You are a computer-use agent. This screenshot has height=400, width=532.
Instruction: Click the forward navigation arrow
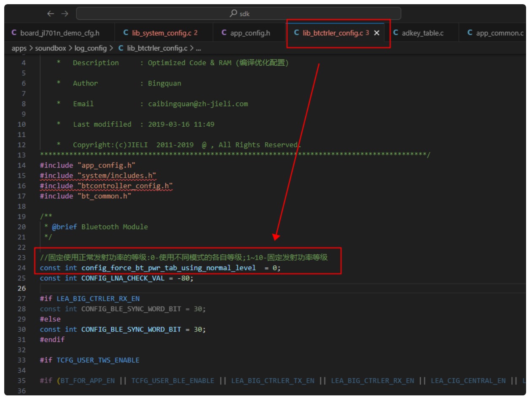coord(64,13)
